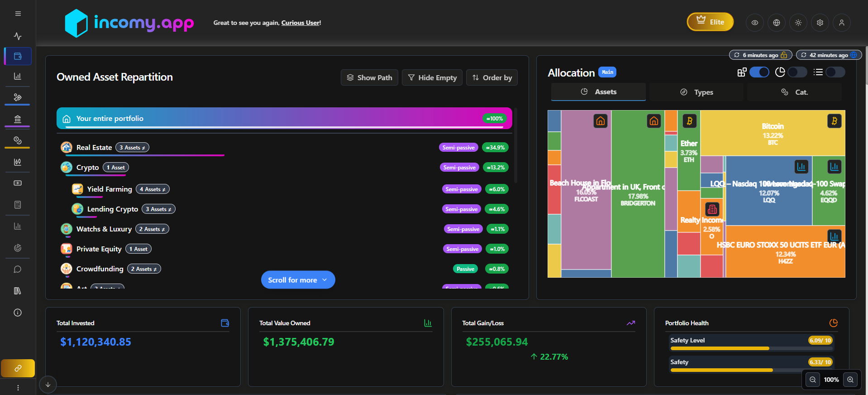The width and height of the screenshot is (868, 395).
Task: Click the Passive tag on Crowdfunding row
Action: tap(465, 269)
